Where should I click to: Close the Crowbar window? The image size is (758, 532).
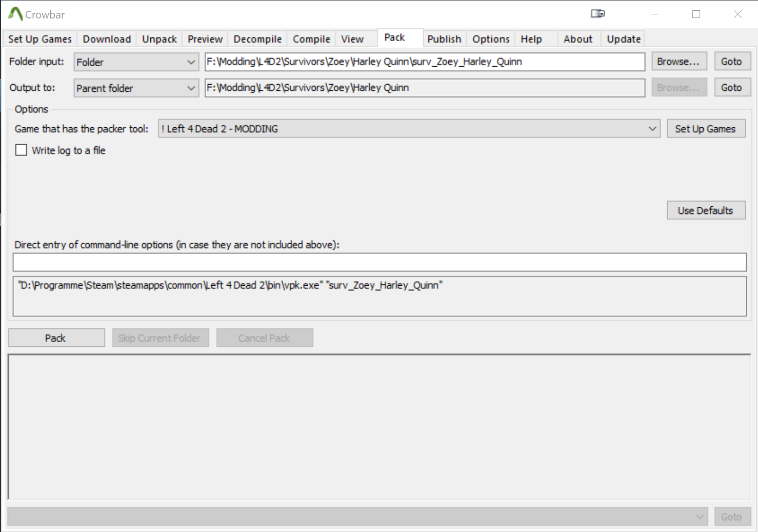click(737, 14)
